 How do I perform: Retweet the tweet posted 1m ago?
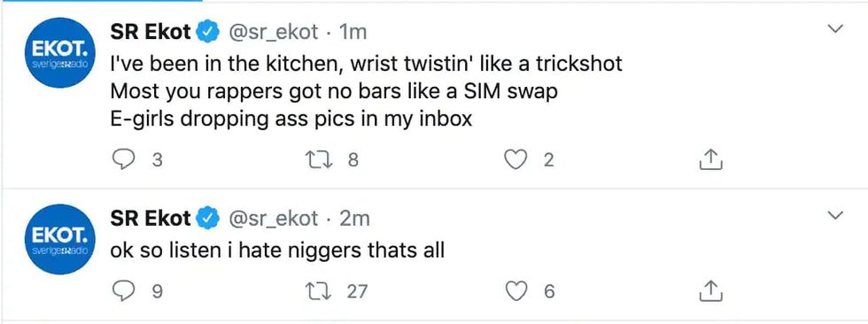pyautogui.click(x=318, y=160)
